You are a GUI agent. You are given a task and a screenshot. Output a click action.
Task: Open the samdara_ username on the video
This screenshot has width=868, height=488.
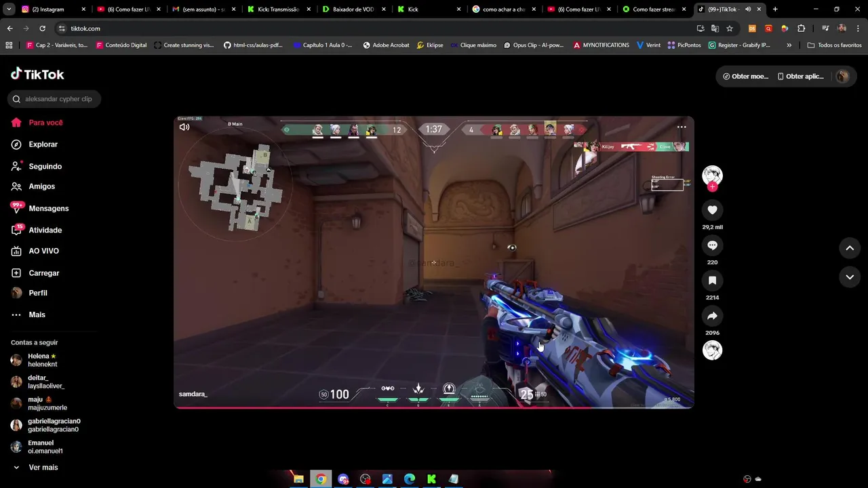(x=193, y=394)
